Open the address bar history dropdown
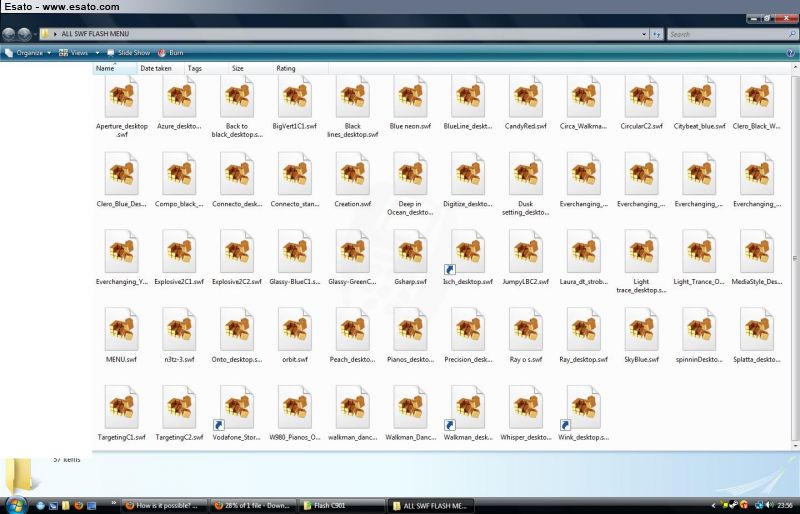Image resolution: width=800 pixels, height=514 pixels. pos(644,34)
